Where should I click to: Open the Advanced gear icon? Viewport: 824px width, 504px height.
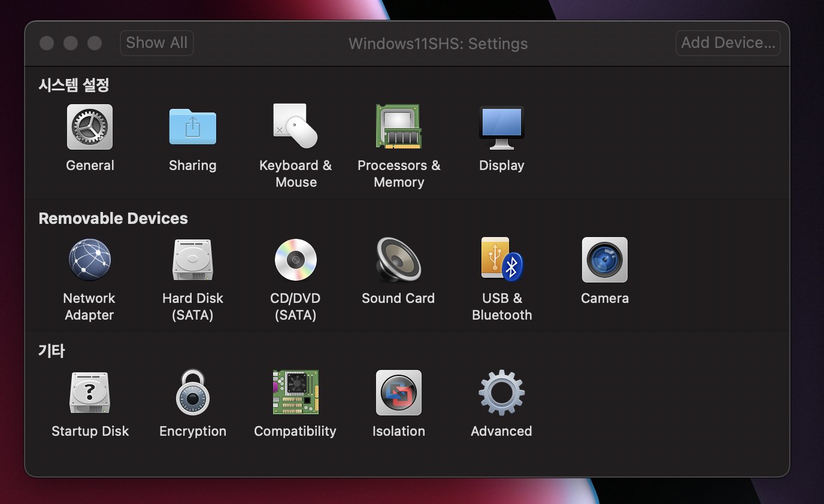[x=502, y=393]
